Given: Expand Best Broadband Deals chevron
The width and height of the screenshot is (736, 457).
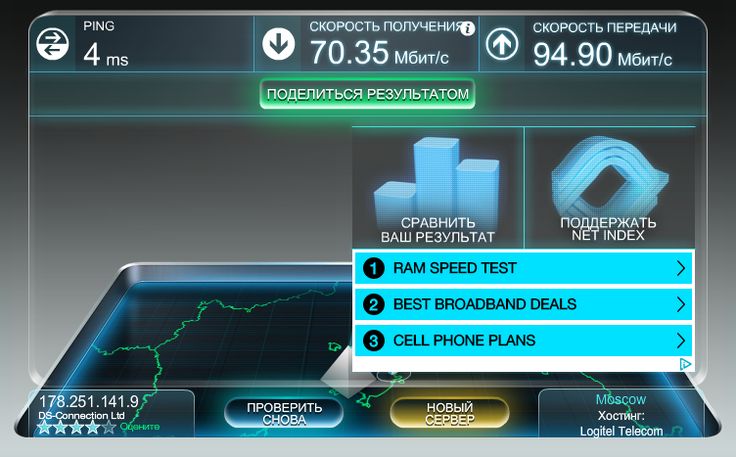Looking at the screenshot, I should (x=681, y=304).
